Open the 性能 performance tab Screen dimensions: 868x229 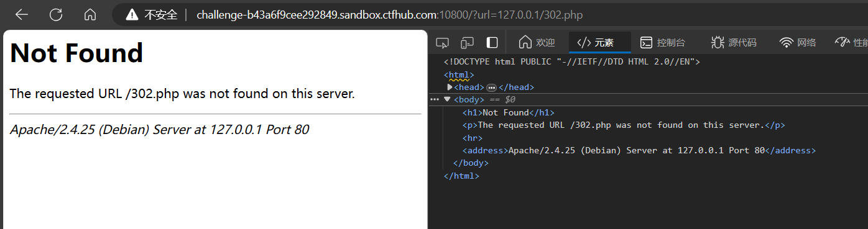[852, 42]
